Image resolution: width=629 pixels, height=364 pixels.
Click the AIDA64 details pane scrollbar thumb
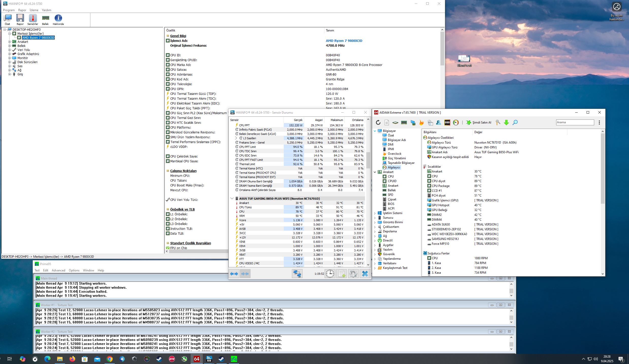[603, 169]
